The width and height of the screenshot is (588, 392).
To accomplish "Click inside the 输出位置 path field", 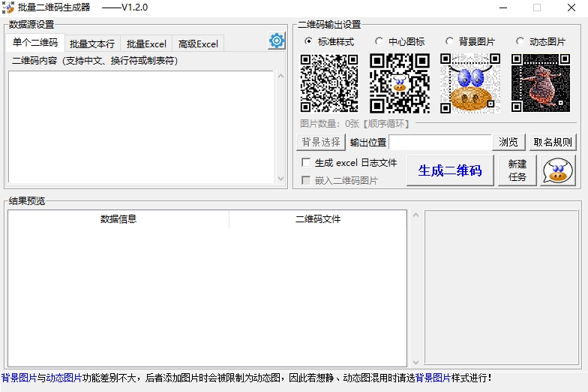I will coord(440,143).
